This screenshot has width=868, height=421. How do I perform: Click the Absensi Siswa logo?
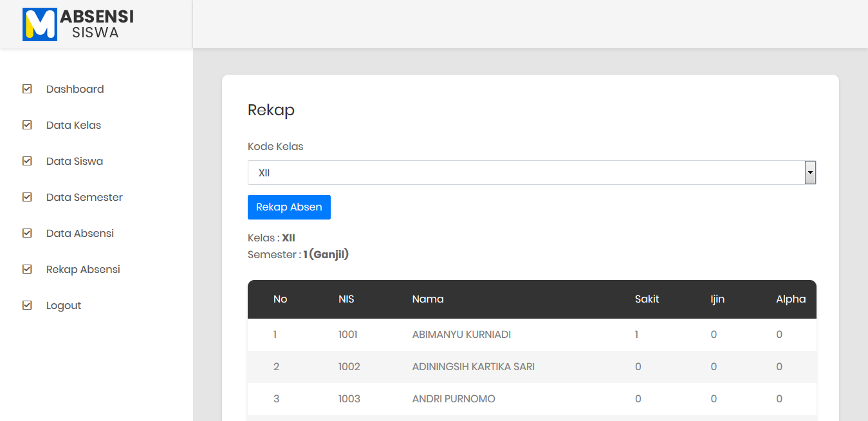click(78, 24)
